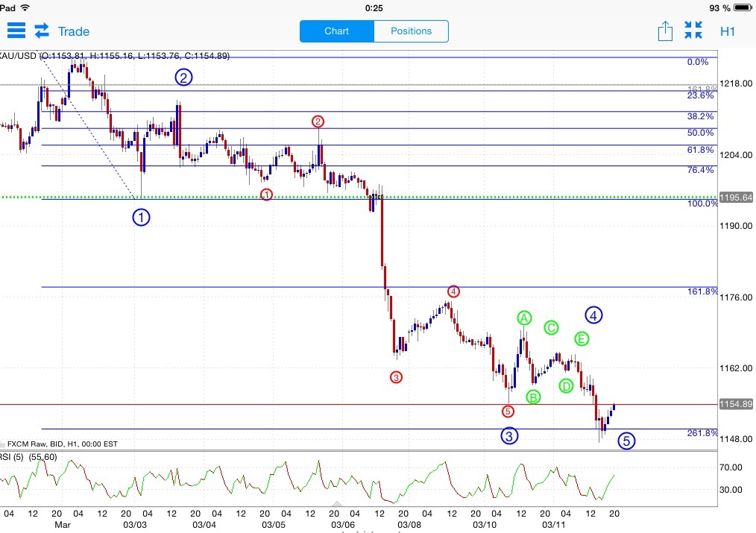The width and height of the screenshot is (756, 533).
Task: Select the Chart tab
Action: coord(336,31)
